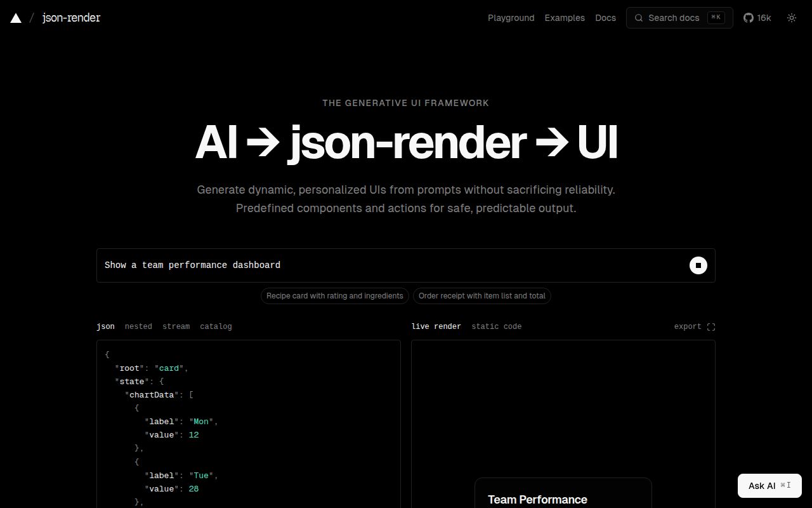Image resolution: width=812 pixels, height=508 pixels.
Task: Click the "root" key in JSON
Action: click(129, 368)
